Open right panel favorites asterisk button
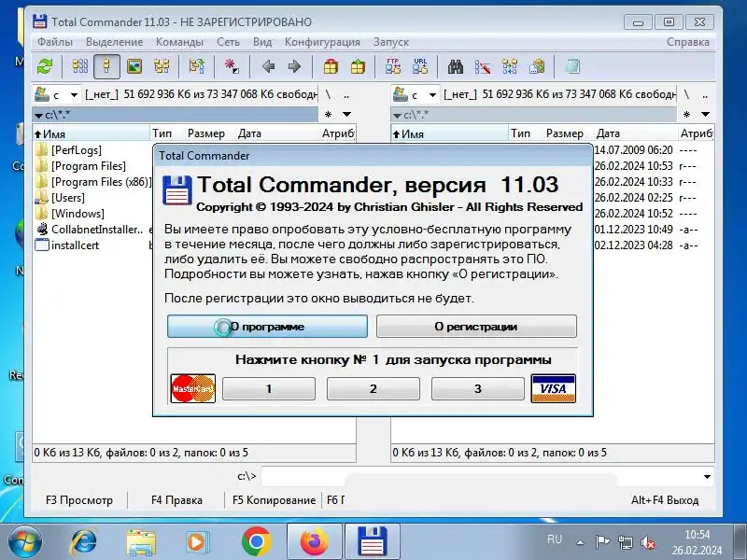Screen dimensions: 747x560 pyautogui.click(x=686, y=114)
